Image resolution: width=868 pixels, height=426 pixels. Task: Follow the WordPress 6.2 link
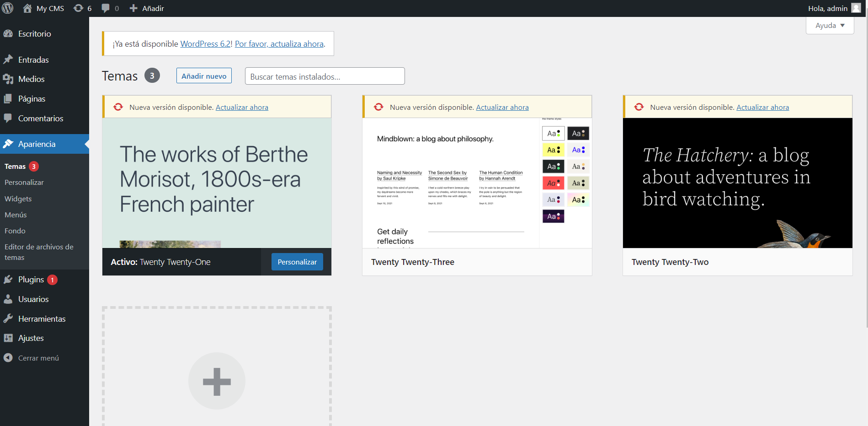(x=206, y=44)
